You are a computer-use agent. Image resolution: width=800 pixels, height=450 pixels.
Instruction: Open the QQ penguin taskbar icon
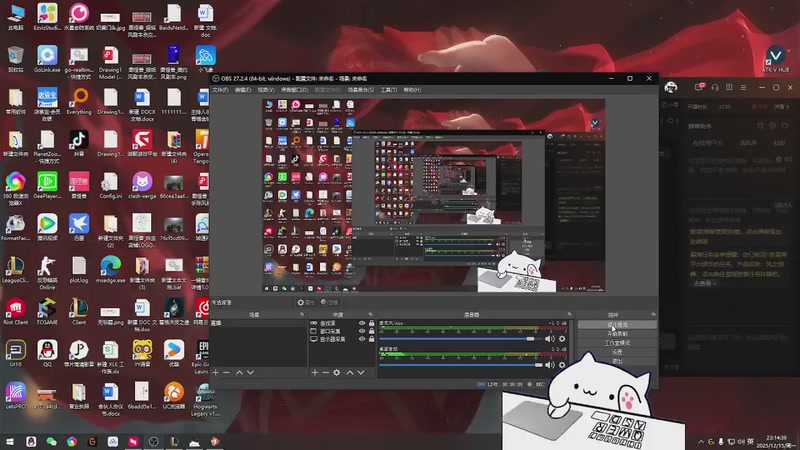pos(31,441)
